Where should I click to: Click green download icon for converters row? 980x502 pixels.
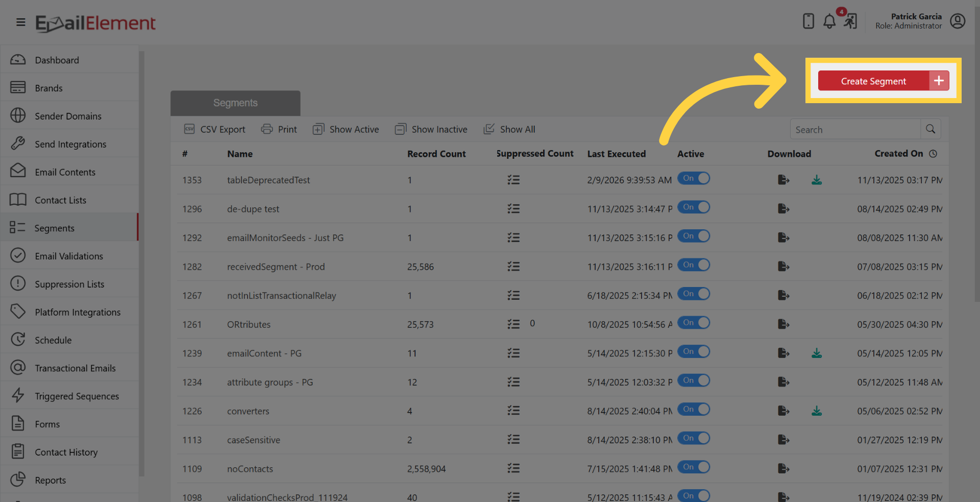click(817, 411)
